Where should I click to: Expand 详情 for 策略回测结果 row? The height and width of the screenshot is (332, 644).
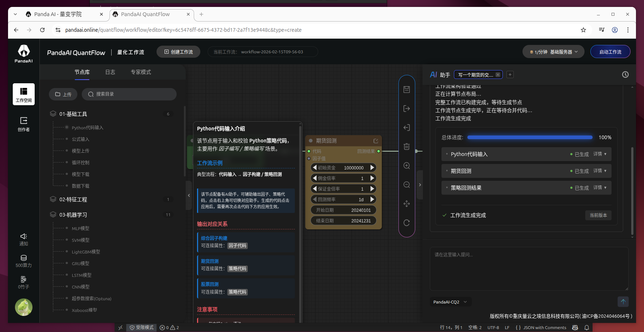(600, 188)
